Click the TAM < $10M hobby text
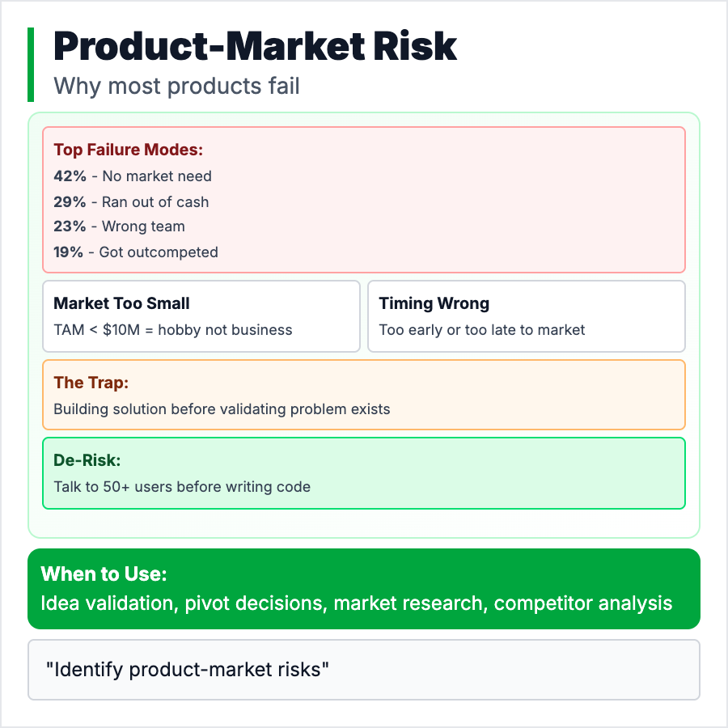This screenshot has height=728, width=728. pyautogui.click(x=172, y=329)
